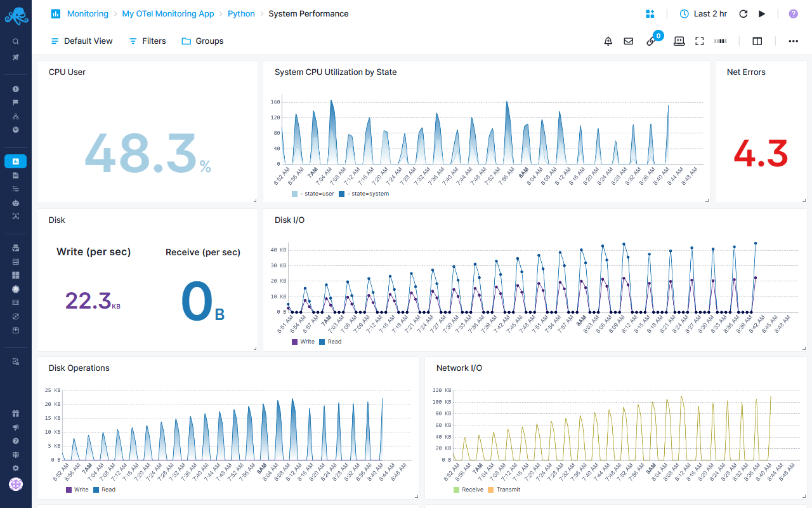Open the split view layout icon

757,41
